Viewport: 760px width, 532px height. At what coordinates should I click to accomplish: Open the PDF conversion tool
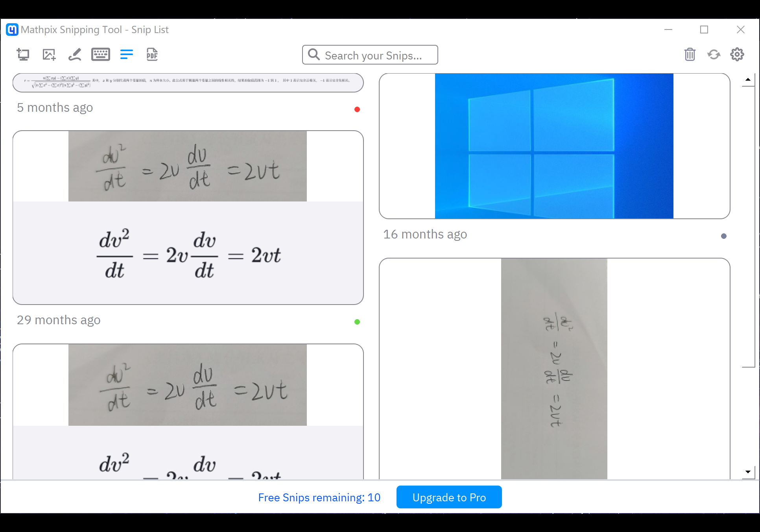(152, 54)
